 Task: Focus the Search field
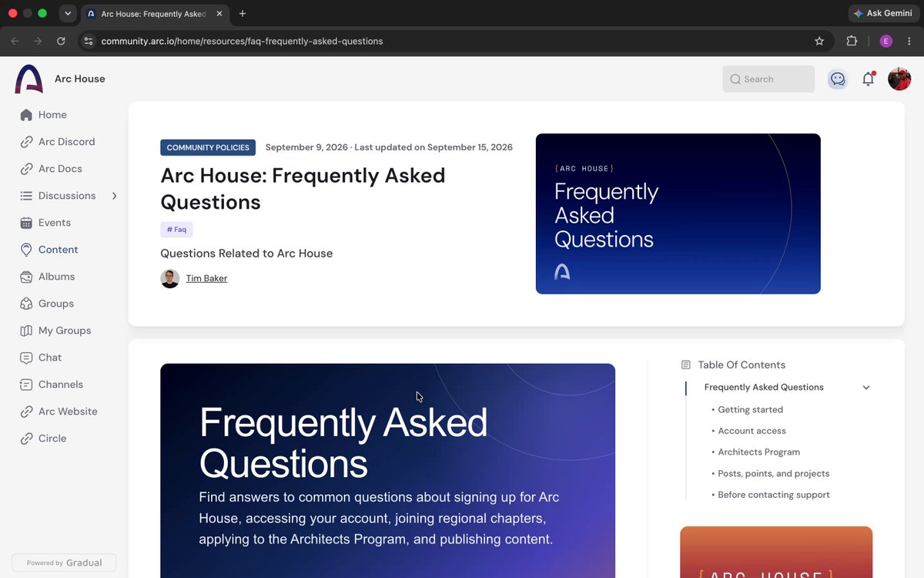tap(768, 79)
